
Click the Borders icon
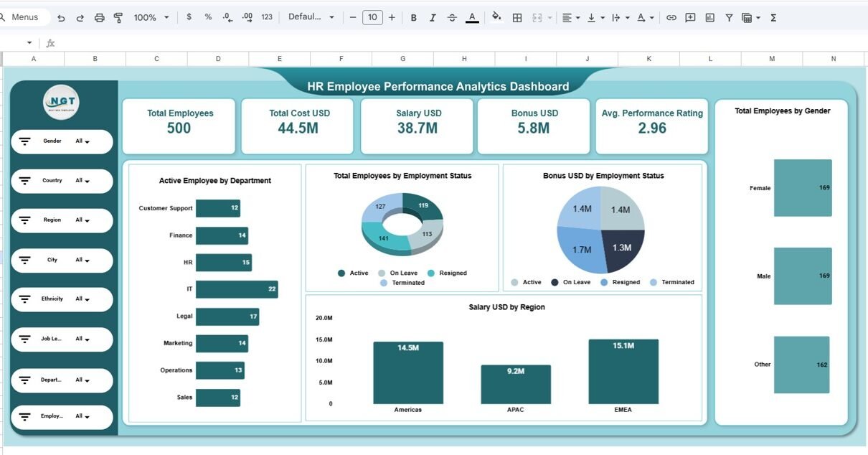point(516,17)
